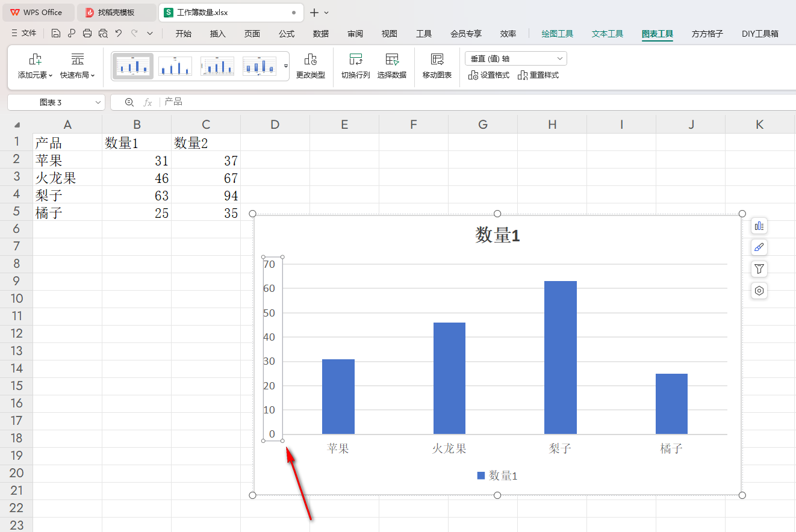796x532 pixels.
Task: Click the fx insert function icon
Action: pyautogui.click(x=148, y=102)
